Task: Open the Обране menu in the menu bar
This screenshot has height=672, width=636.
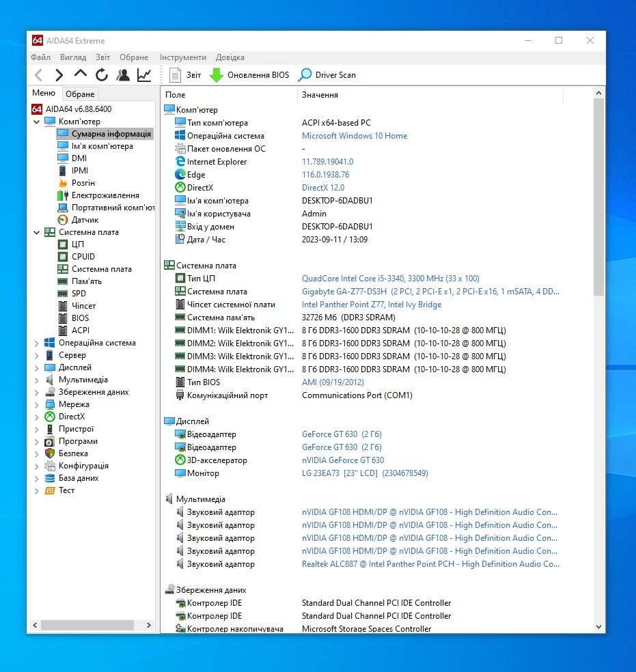Action: click(134, 57)
